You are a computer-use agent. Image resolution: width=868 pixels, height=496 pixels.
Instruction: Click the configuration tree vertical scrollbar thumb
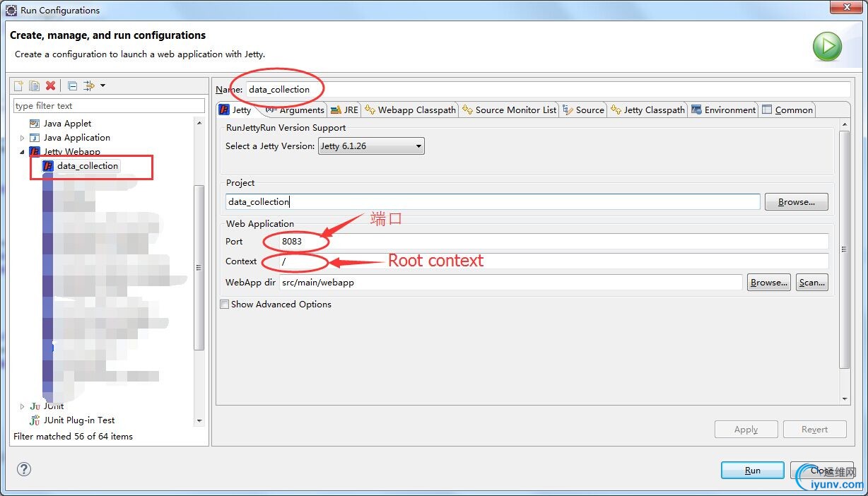[x=199, y=268]
